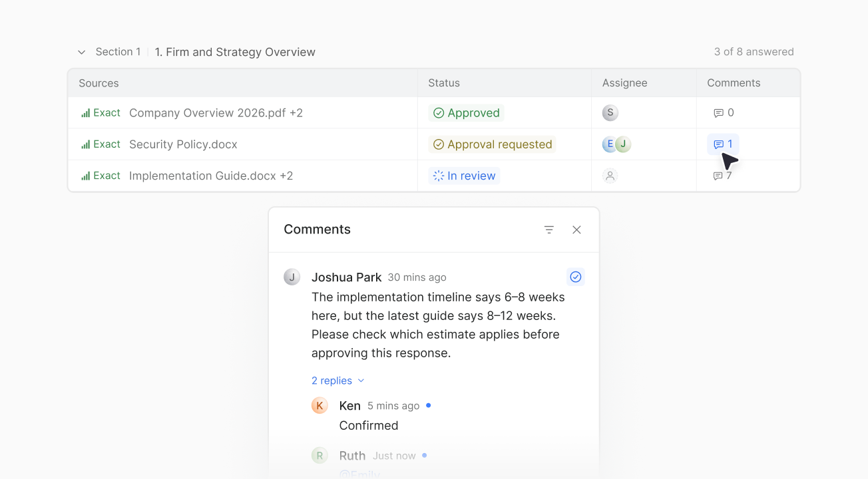Click the S assignee avatar

pyautogui.click(x=610, y=113)
